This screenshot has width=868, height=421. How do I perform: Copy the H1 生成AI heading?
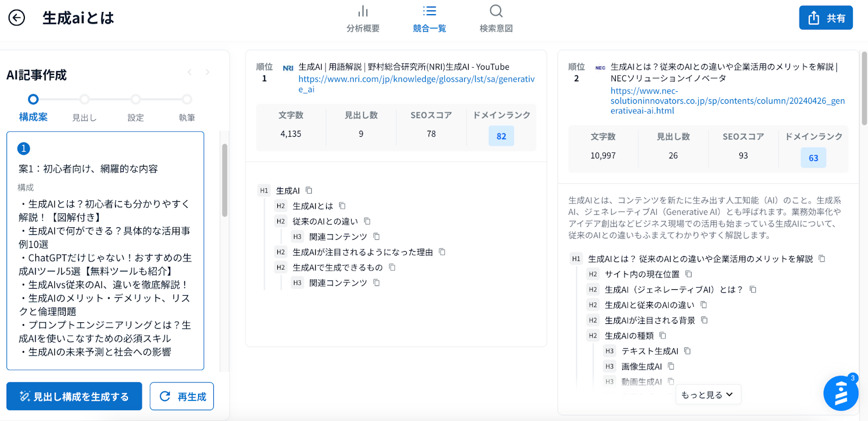click(x=309, y=190)
